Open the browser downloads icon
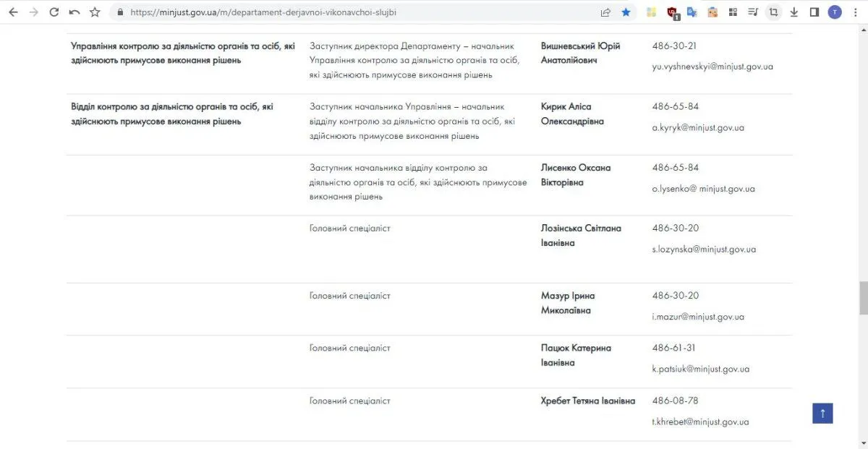Viewport: 868px width, 449px height. click(x=793, y=12)
